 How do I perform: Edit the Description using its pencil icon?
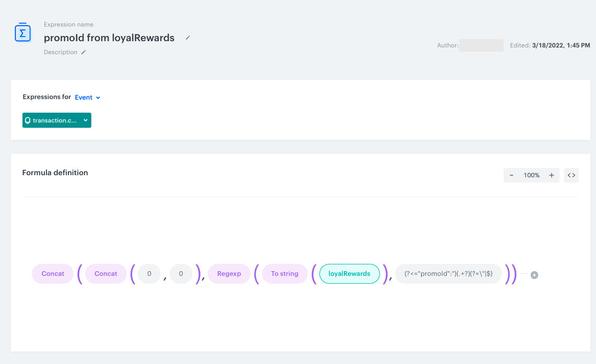click(82, 52)
